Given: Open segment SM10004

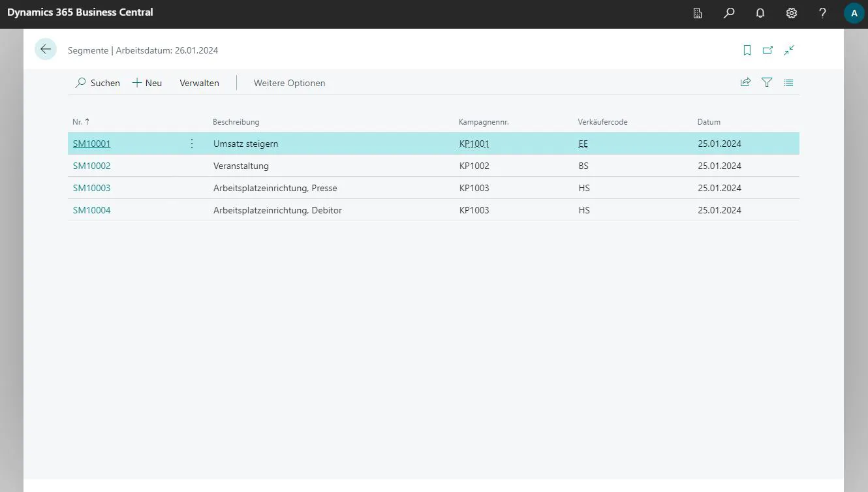Looking at the screenshot, I should pyautogui.click(x=92, y=210).
